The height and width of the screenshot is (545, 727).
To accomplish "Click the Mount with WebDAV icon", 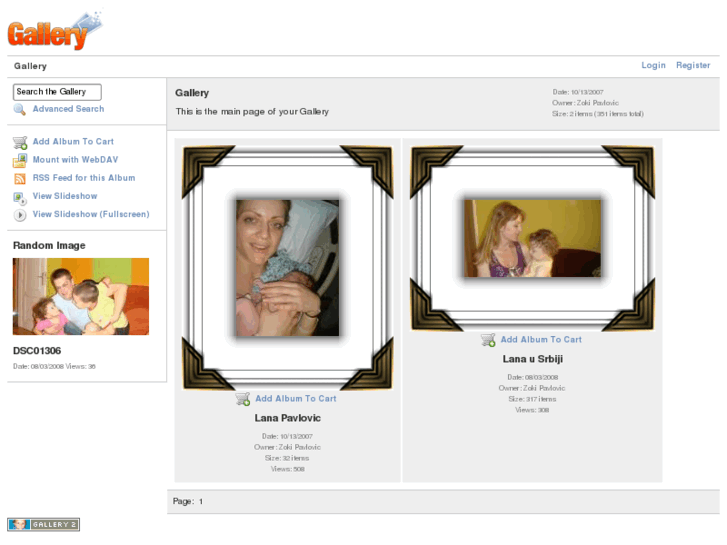I will (x=20, y=160).
